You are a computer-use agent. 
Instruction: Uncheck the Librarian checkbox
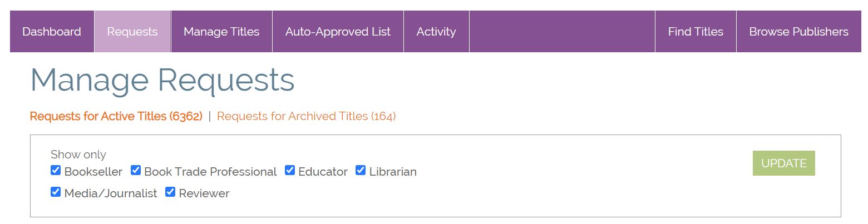point(361,170)
